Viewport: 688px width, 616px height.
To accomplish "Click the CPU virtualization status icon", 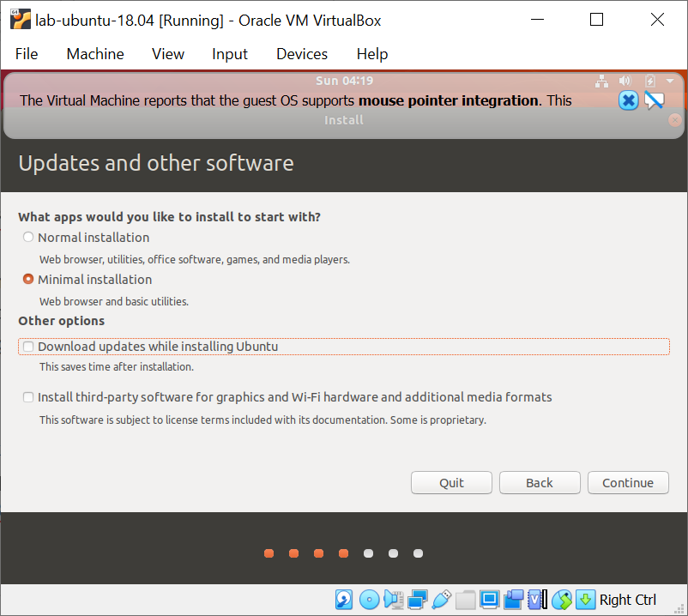I will [537, 600].
